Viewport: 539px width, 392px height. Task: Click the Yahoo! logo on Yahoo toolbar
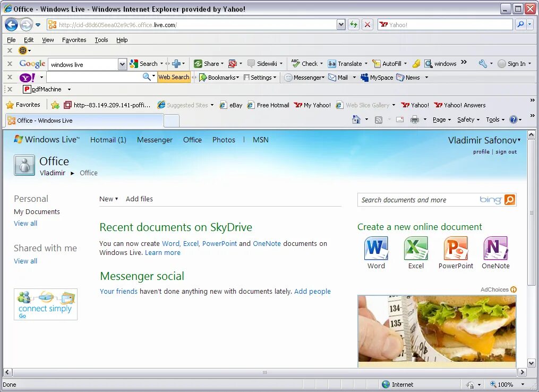pos(28,78)
